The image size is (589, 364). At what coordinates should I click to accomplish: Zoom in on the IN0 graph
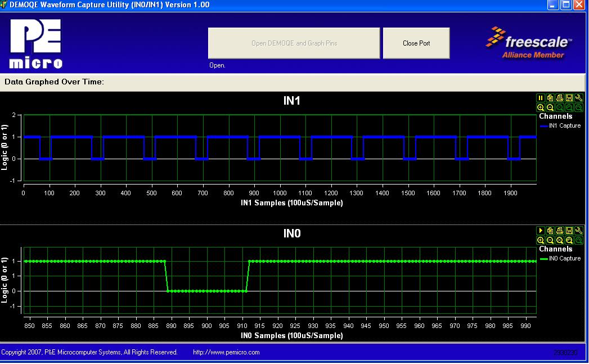point(541,240)
